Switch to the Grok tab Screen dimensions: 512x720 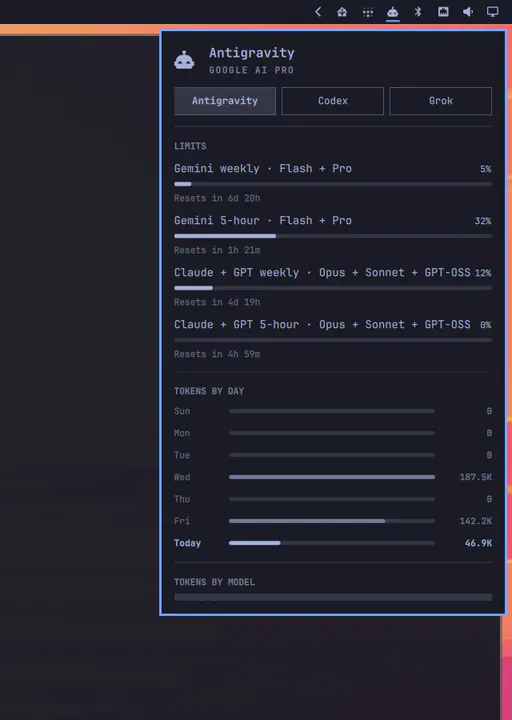pos(440,101)
